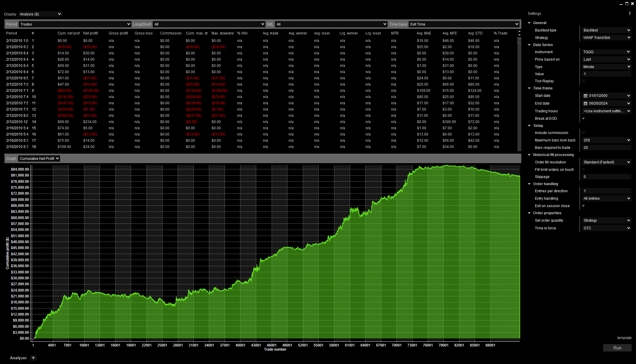Sort by Lrg. winner column header

coord(349,33)
